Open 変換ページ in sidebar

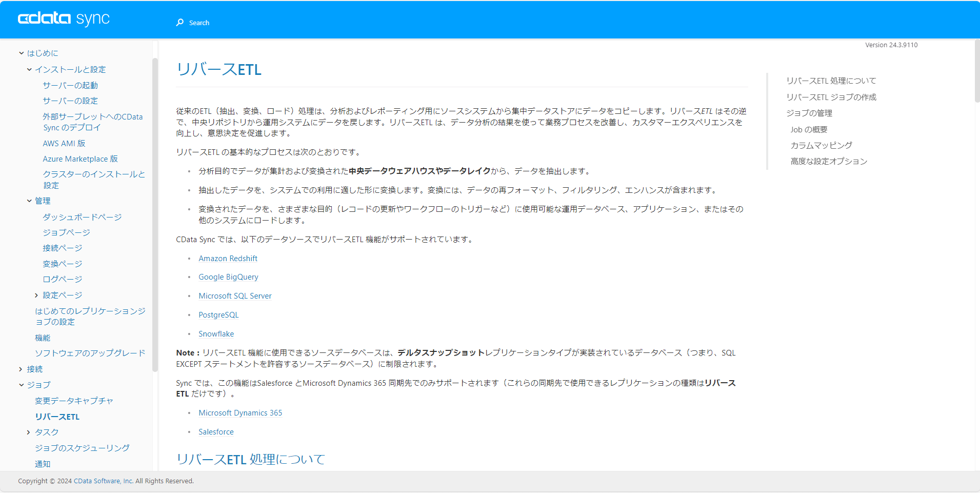pyautogui.click(x=62, y=264)
